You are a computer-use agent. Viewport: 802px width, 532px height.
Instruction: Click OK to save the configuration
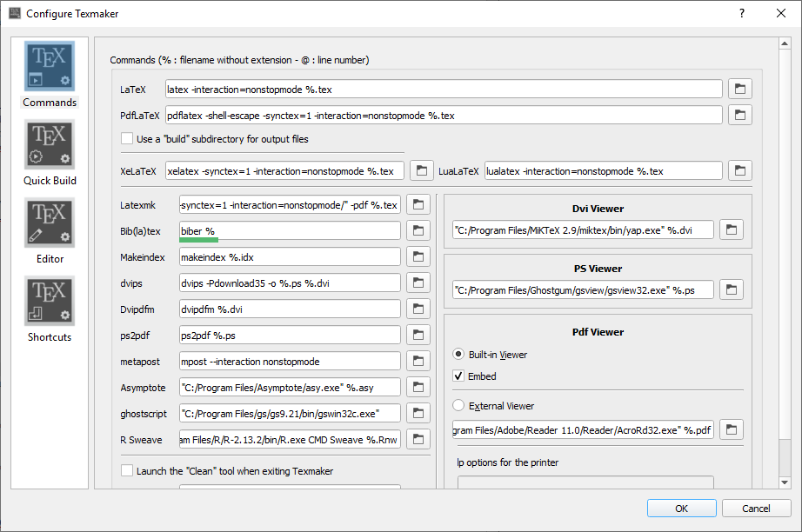coord(682,509)
